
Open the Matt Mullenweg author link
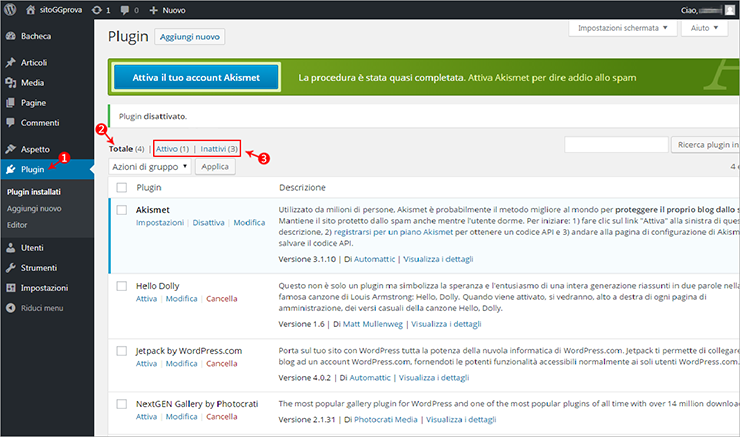tap(373, 324)
